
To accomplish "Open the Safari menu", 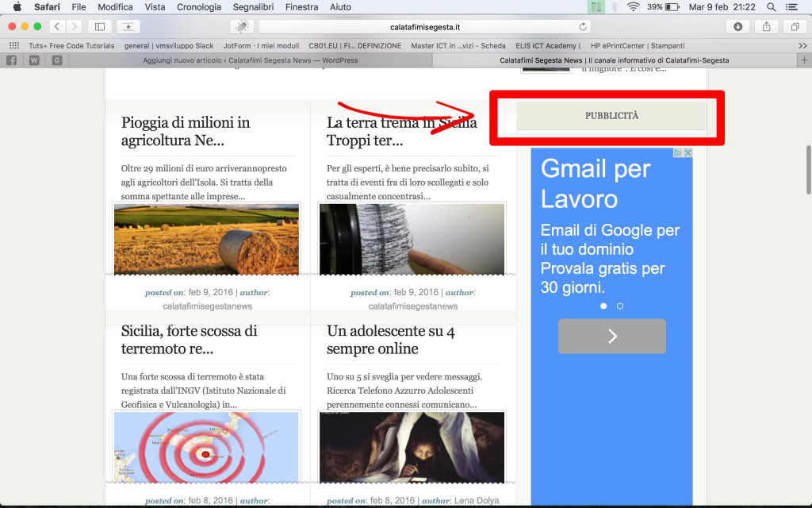I will tap(47, 6).
